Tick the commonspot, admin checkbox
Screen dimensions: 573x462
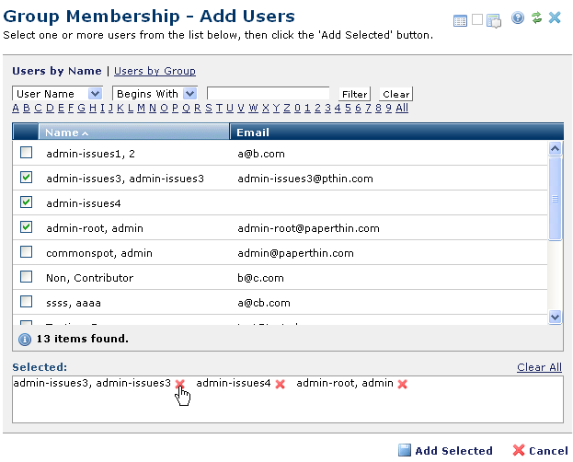tap(26, 252)
